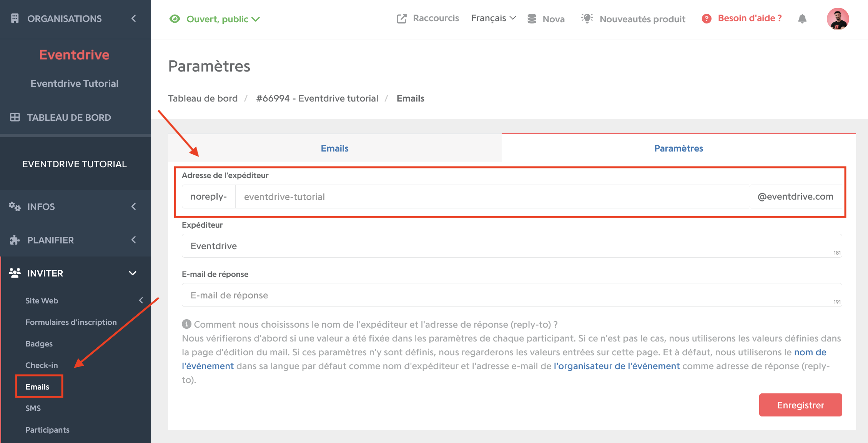Open the Français language dropdown

[493, 18]
